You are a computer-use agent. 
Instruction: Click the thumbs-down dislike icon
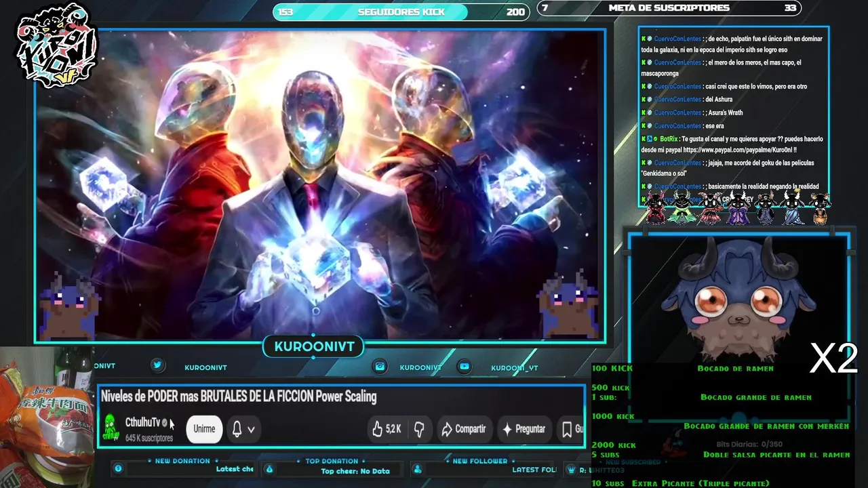(x=419, y=429)
